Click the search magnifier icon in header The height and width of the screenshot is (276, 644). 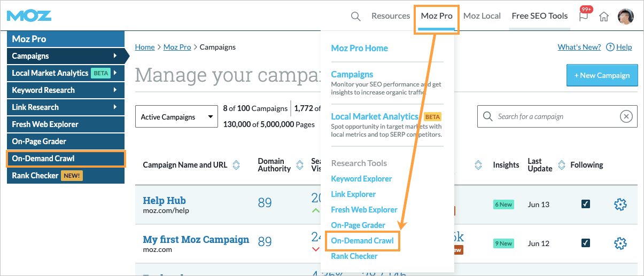click(x=355, y=16)
